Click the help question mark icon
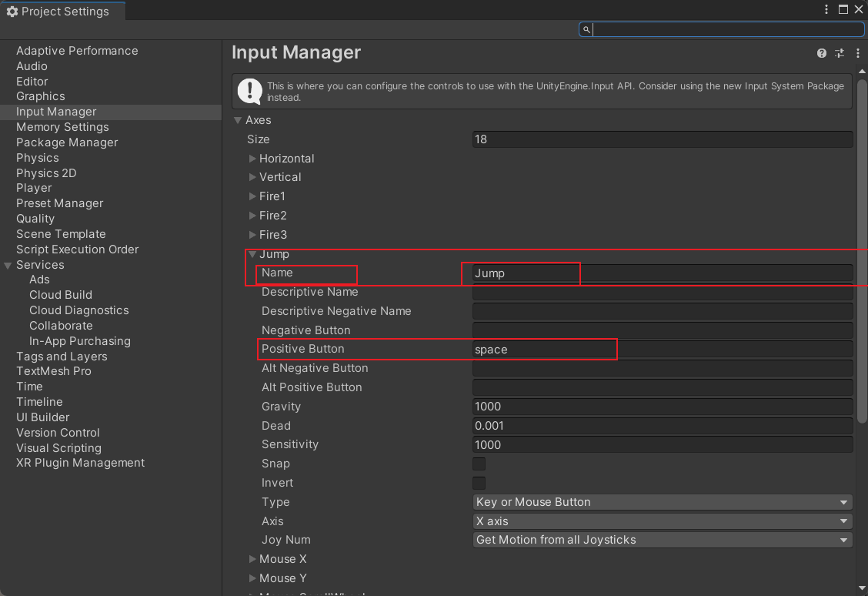This screenshot has width=868, height=596. pos(822,53)
